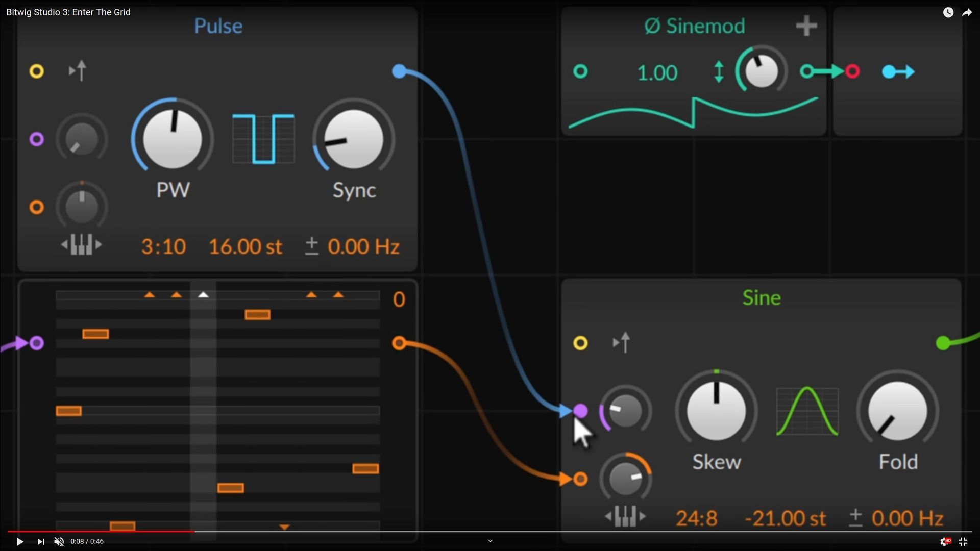Click the Sine waveform shape display
The image size is (980, 551).
(x=807, y=411)
